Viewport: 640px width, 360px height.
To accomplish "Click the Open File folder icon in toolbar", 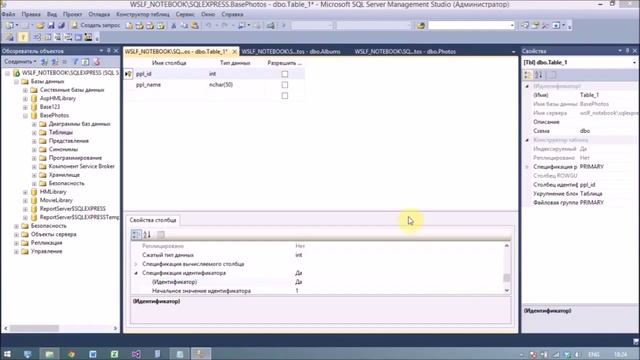I will (x=40, y=25).
